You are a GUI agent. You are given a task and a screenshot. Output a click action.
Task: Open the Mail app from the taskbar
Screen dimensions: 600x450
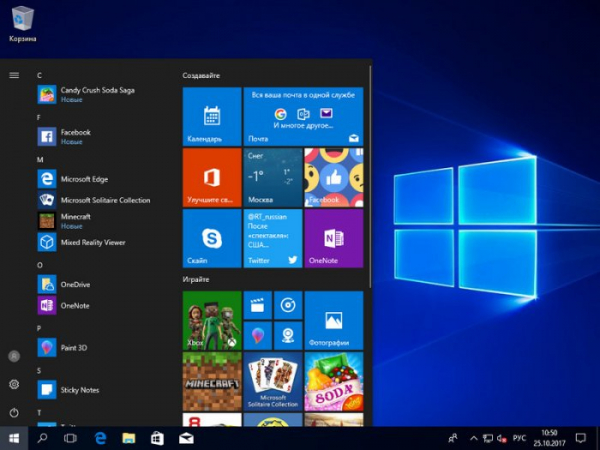click(x=186, y=438)
